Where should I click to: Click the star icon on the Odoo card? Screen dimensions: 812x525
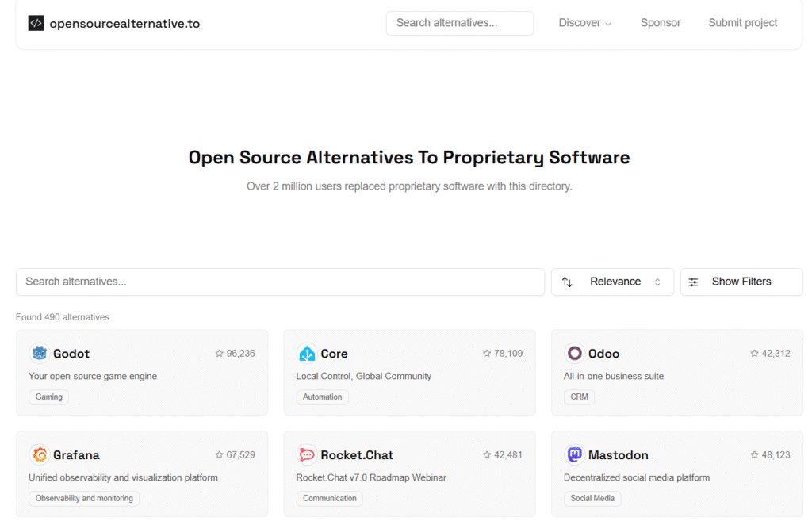754,354
